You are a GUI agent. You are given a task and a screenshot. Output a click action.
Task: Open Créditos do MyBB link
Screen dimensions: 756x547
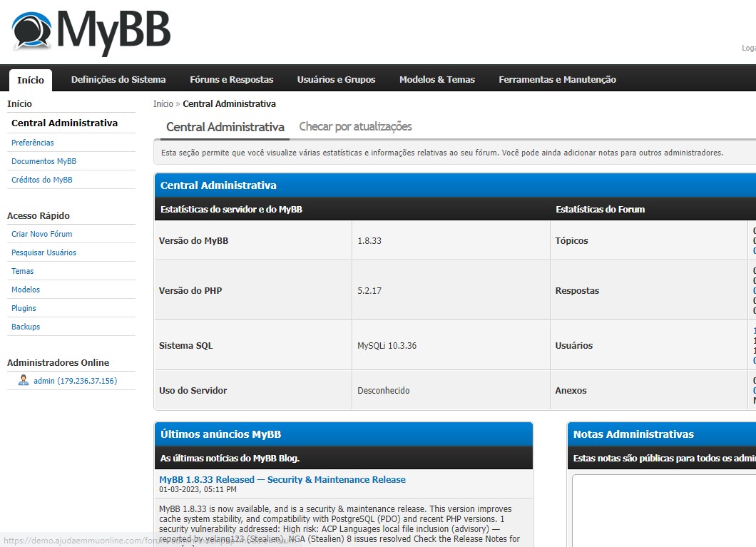[x=42, y=180]
